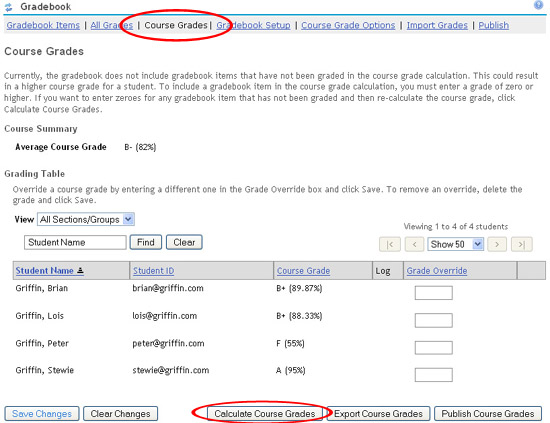Click the Clear Changes button
This screenshot has height=423, width=550.
click(120, 414)
